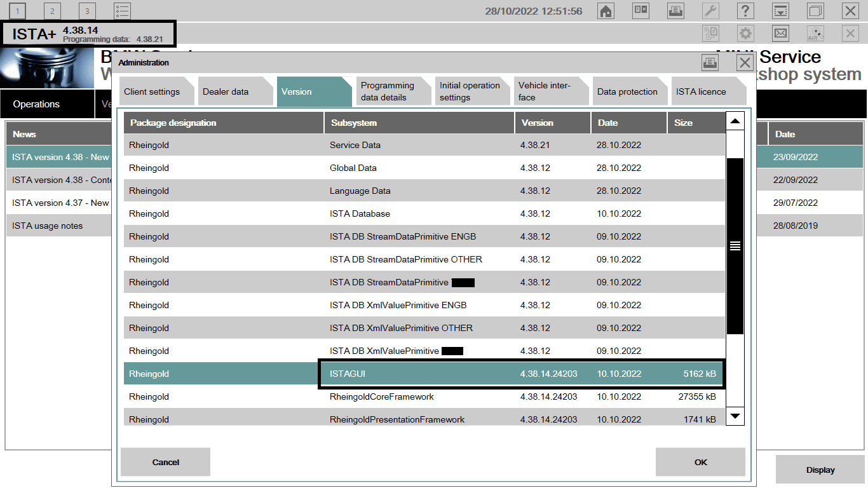
Task: Click scroll up arrow of version list
Action: [x=735, y=121]
